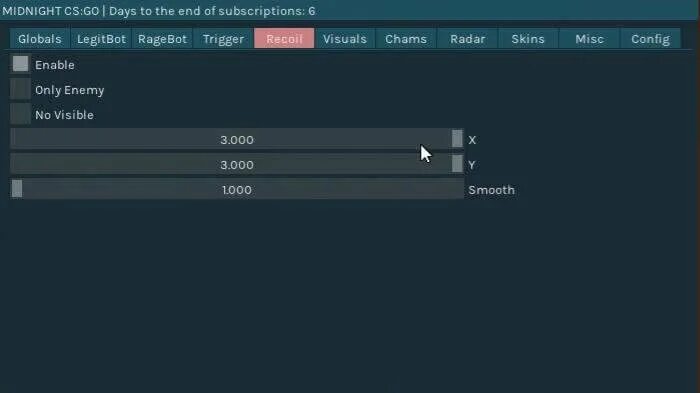Select the Misc tab
The width and height of the screenshot is (700, 393).
click(589, 39)
